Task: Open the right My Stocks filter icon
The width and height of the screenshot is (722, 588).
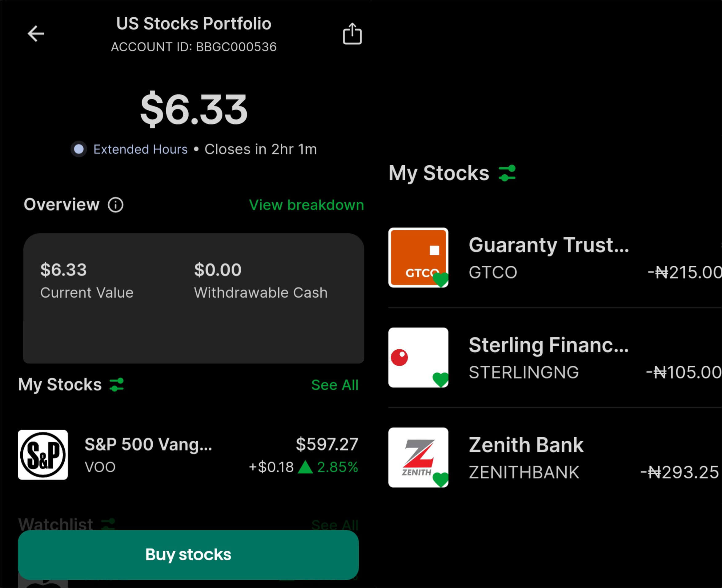Action: coord(507,173)
